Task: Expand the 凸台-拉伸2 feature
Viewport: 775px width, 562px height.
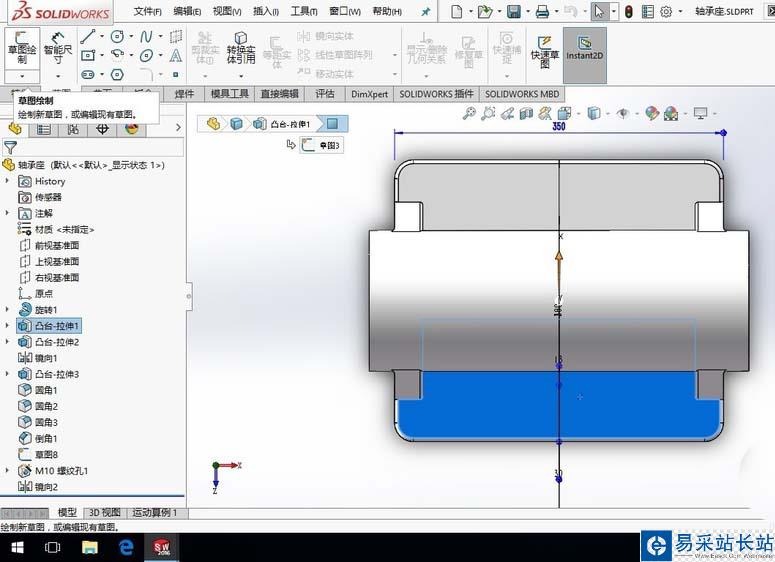Action: pos(7,342)
